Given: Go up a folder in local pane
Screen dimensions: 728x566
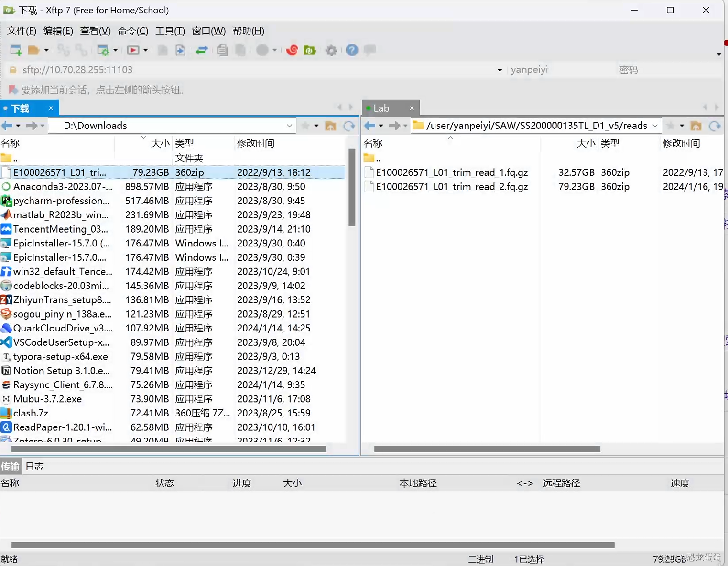Looking at the screenshot, I should pyautogui.click(x=330, y=126).
